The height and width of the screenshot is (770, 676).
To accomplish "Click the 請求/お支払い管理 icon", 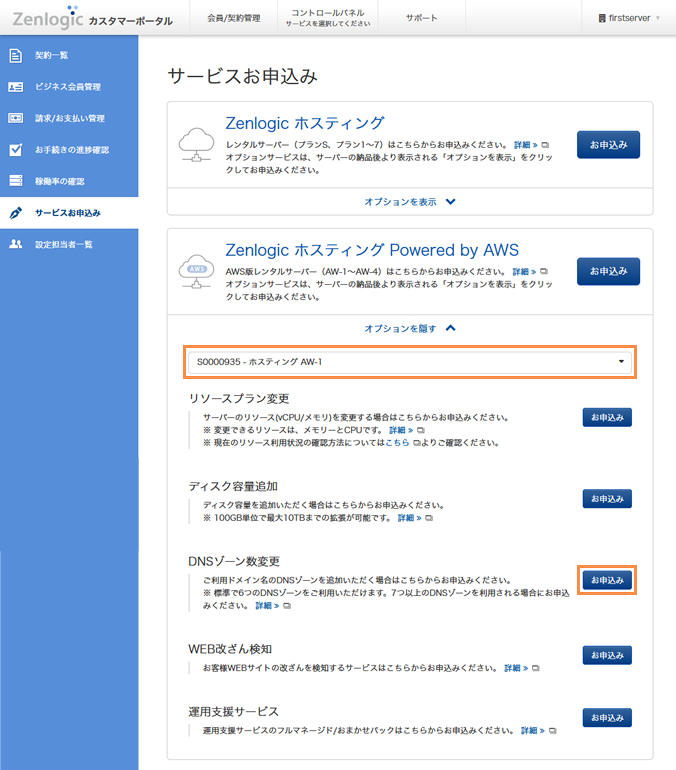I will [x=16, y=118].
